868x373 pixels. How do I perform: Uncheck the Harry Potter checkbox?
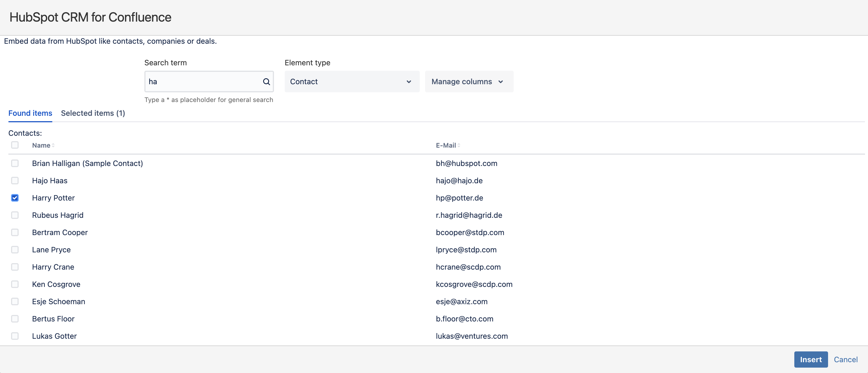15,198
